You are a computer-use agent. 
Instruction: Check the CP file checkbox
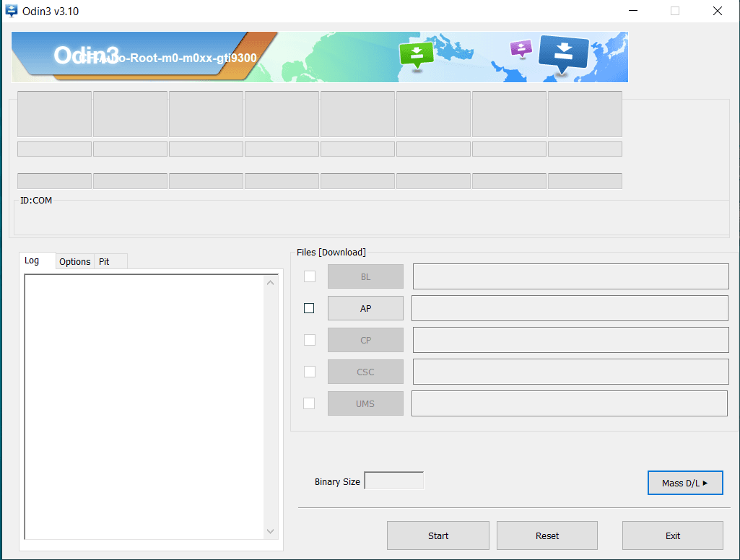pyautogui.click(x=310, y=340)
